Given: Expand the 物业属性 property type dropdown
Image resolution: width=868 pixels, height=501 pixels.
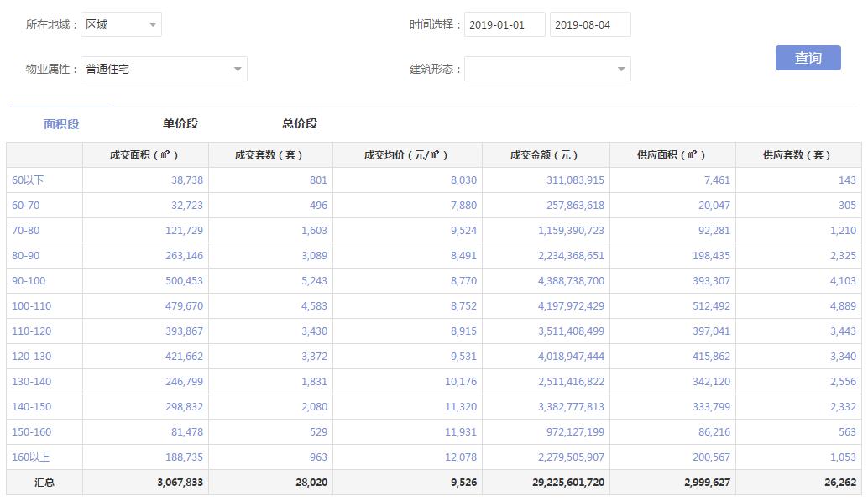Looking at the screenshot, I should point(164,69).
